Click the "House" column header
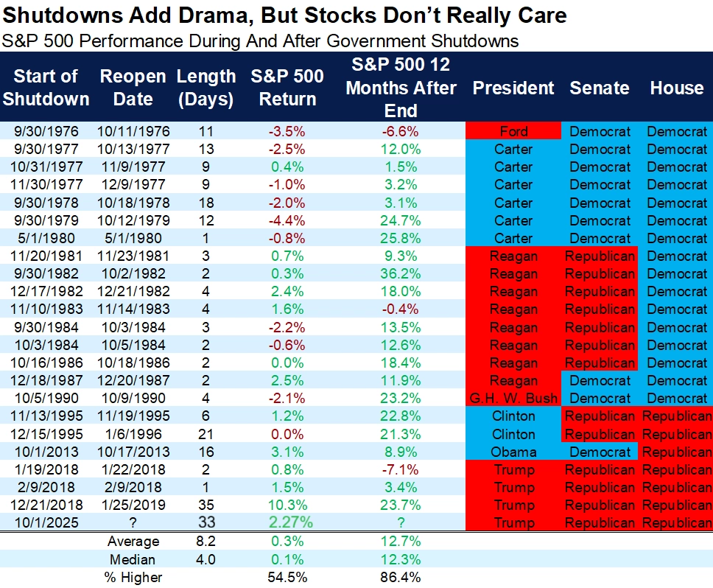The image size is (713, 588). 677,88
